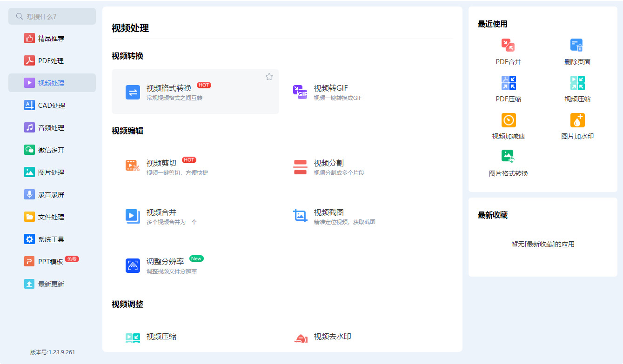Image resolution: width=623 pixels, height=364 pixels.
Task: Show 最新更新 in the sidebar
Action: (52, 284)
